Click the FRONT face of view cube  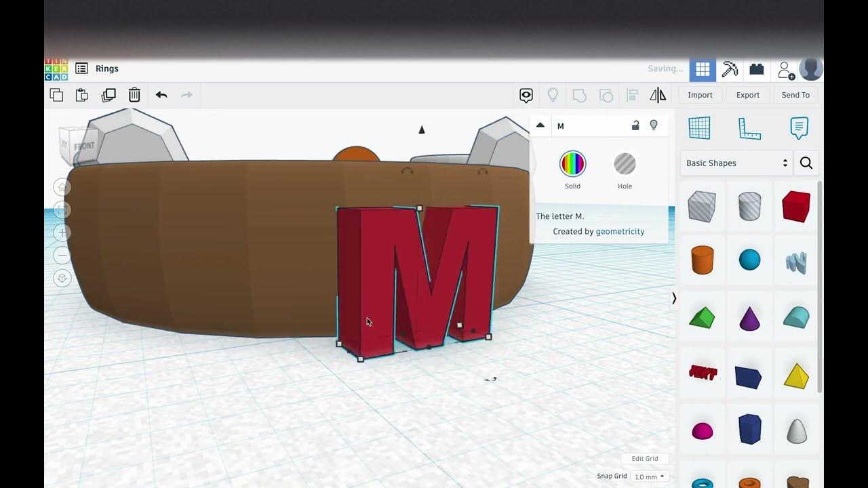tap(83, 145)
